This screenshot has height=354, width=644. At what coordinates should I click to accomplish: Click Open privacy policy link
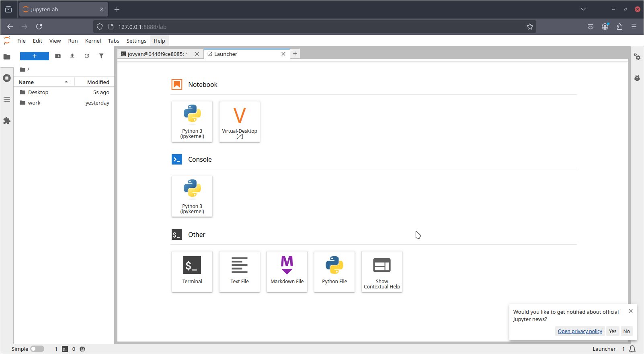coord(580,331)
